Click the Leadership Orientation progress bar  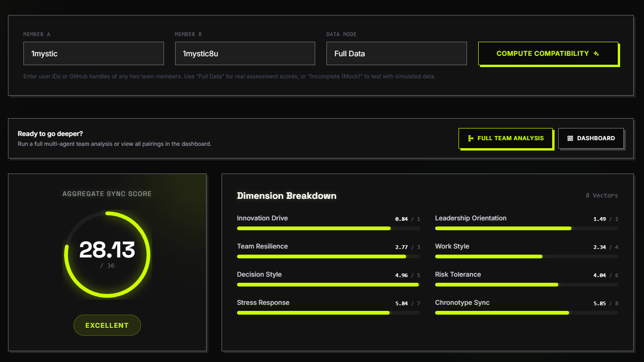(526, 228)
